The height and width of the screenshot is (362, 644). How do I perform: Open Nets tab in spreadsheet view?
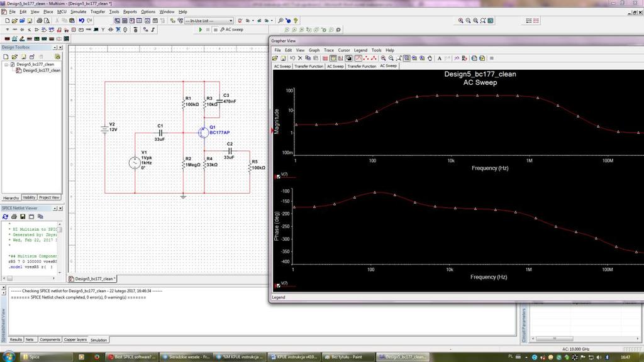tap(30, 339)
